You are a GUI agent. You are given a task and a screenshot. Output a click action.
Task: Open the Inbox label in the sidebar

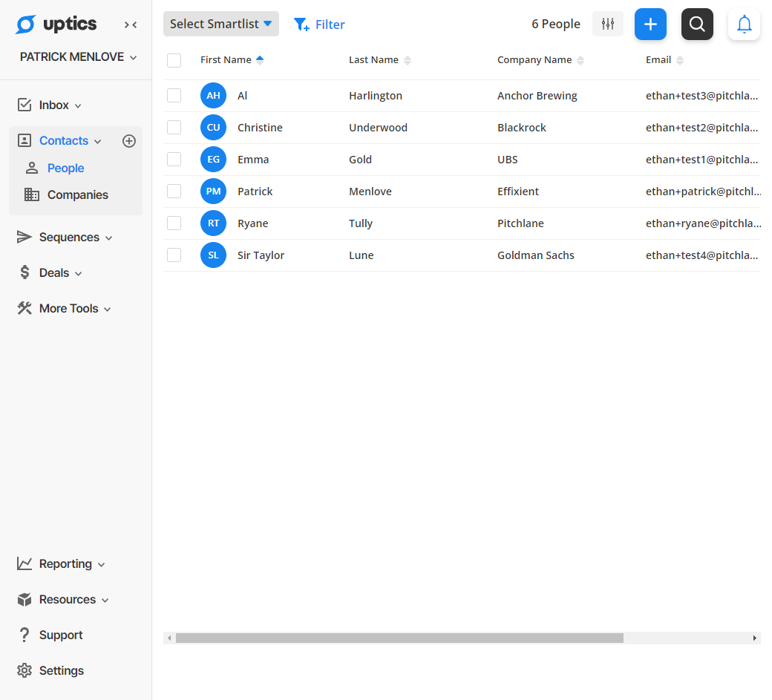click(53, 105)
